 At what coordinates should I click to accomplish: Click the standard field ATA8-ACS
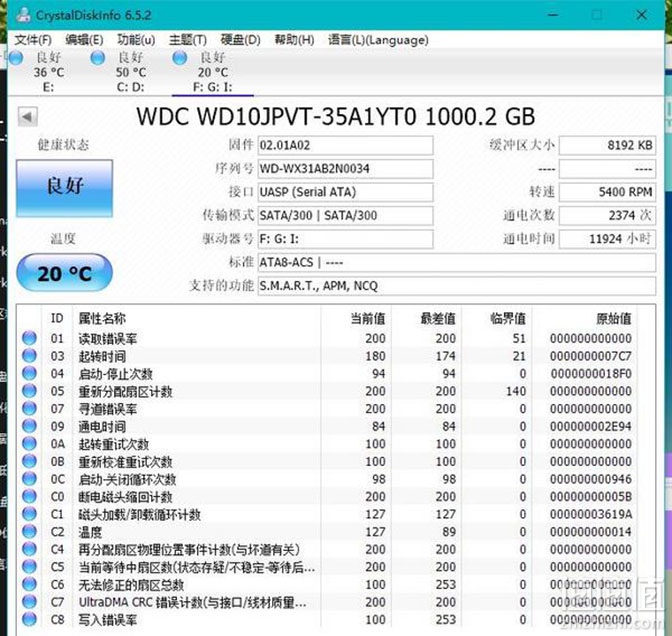point(457,262)
